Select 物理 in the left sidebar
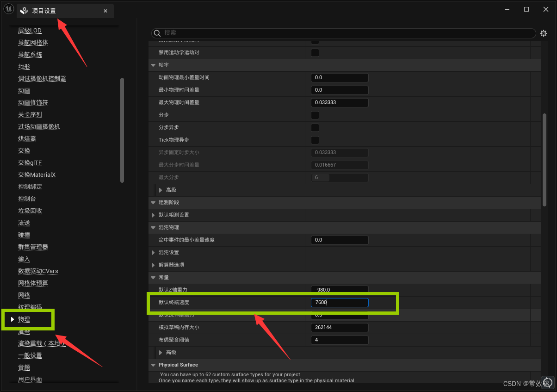 tap(24, 319)
